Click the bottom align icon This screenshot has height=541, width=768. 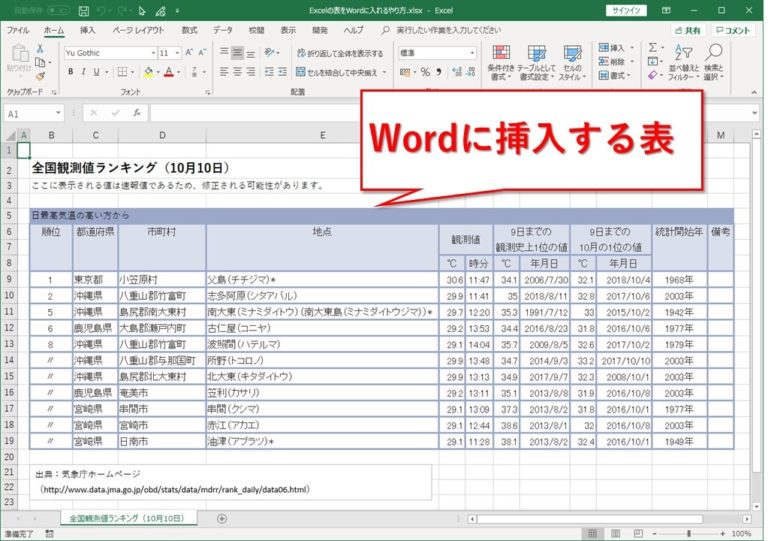pyautogui.click(x=251, y=52)
